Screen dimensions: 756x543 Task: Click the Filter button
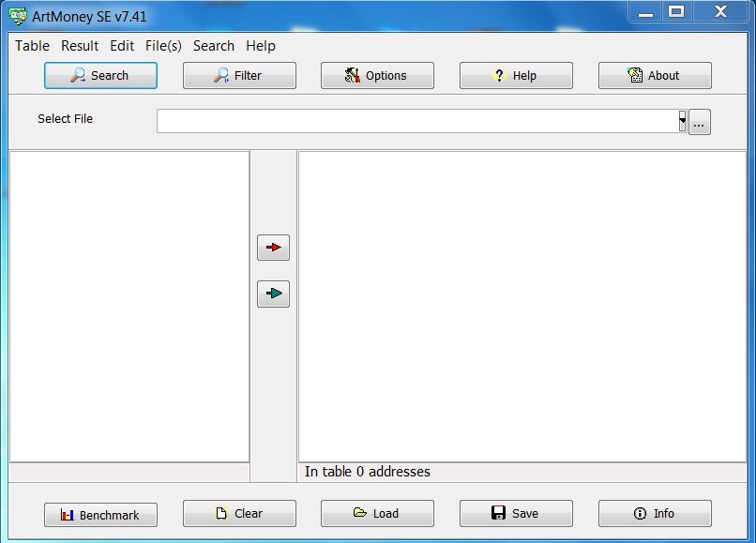[239, 75]
